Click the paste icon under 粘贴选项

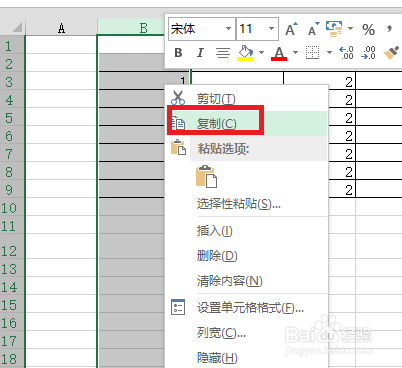pos(206,177)
